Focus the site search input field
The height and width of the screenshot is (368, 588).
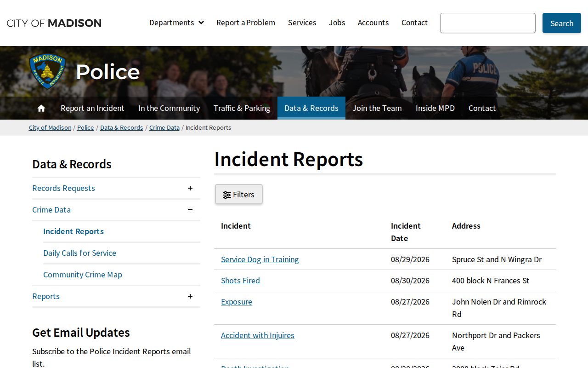click(488, 23)
